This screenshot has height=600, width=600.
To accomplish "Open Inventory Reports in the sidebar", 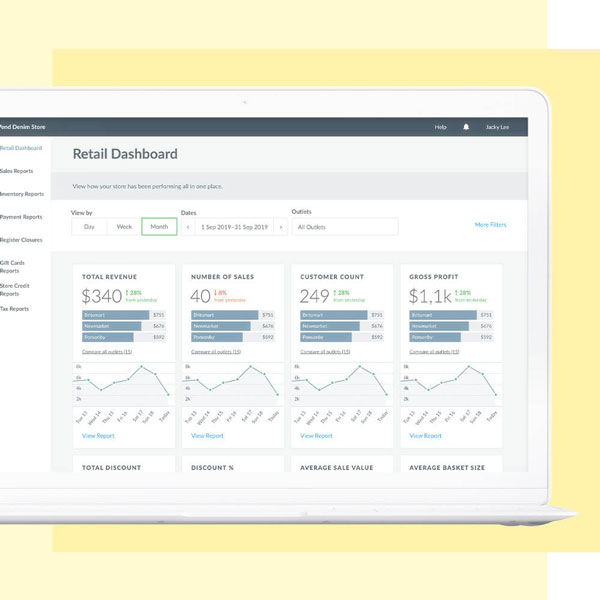I will (22, 194).
